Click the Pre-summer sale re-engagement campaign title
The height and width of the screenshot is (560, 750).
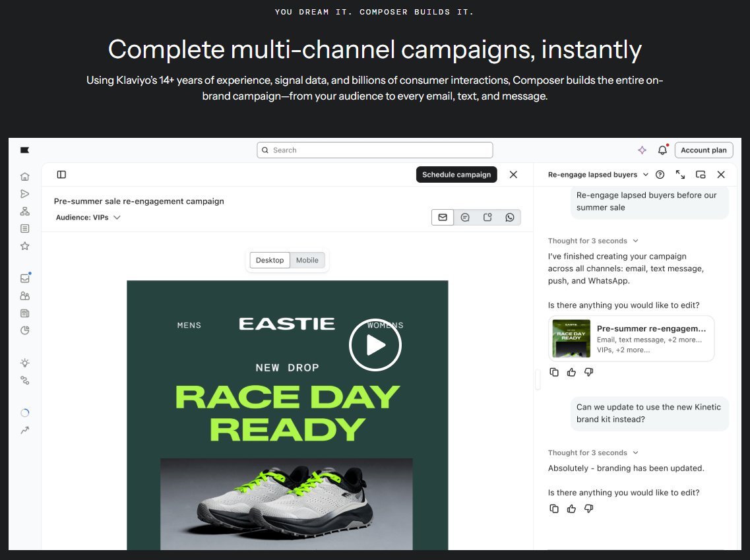click(x=139, y=201)
